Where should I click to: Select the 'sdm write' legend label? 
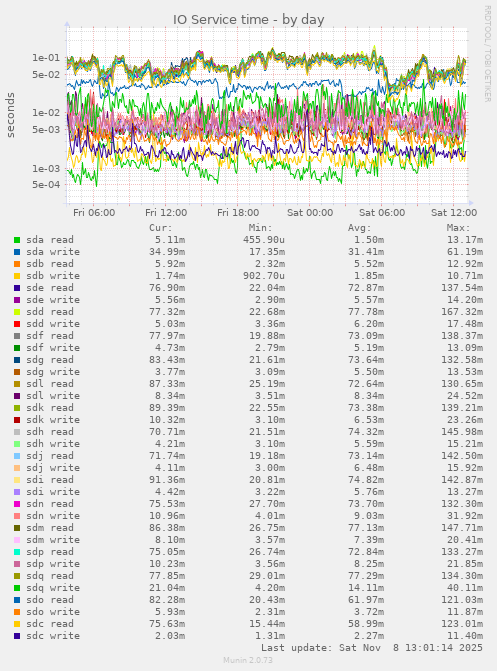click(53, 540)
